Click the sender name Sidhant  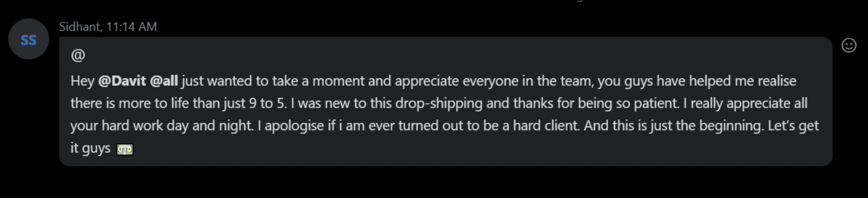pos(80,27)
